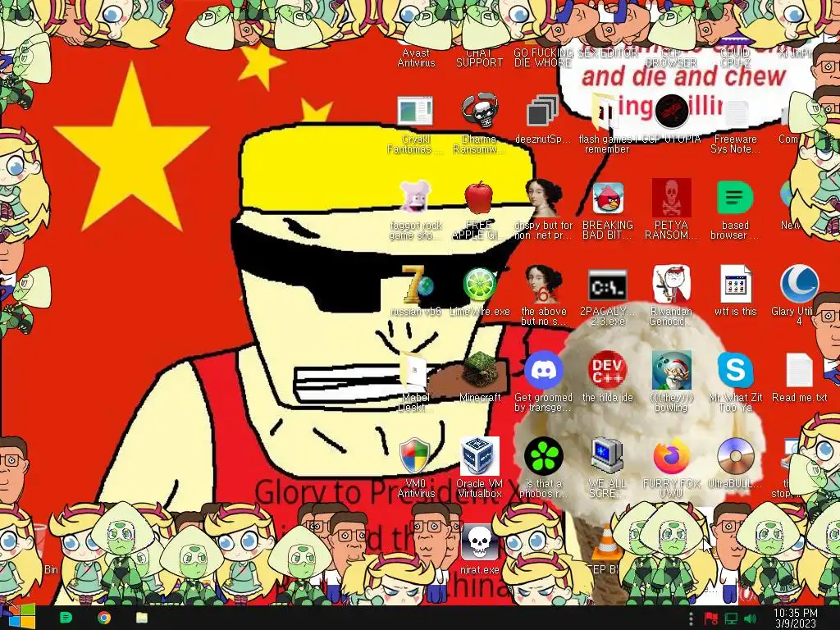Open the clock showing 10:35 PM
The height and width of the screenshot is (630, 840).
coord(796,618)
